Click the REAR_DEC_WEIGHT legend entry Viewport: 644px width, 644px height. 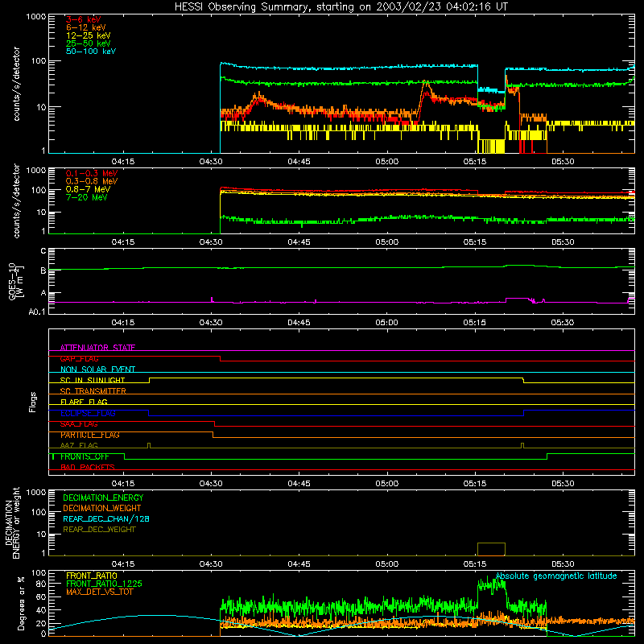[99, 530]
